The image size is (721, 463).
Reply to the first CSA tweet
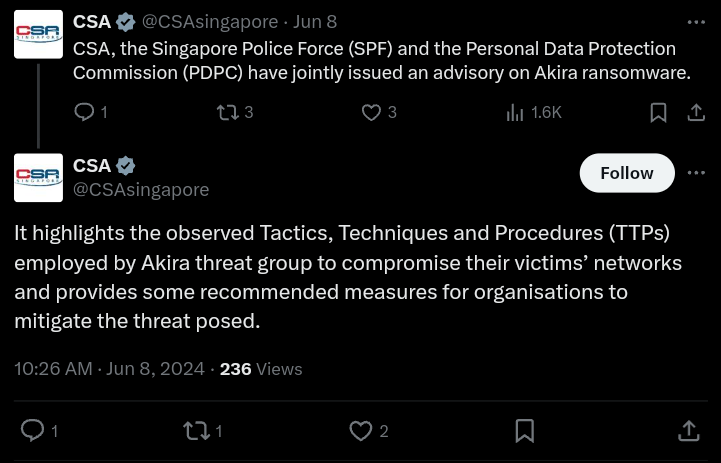(91, 112)
